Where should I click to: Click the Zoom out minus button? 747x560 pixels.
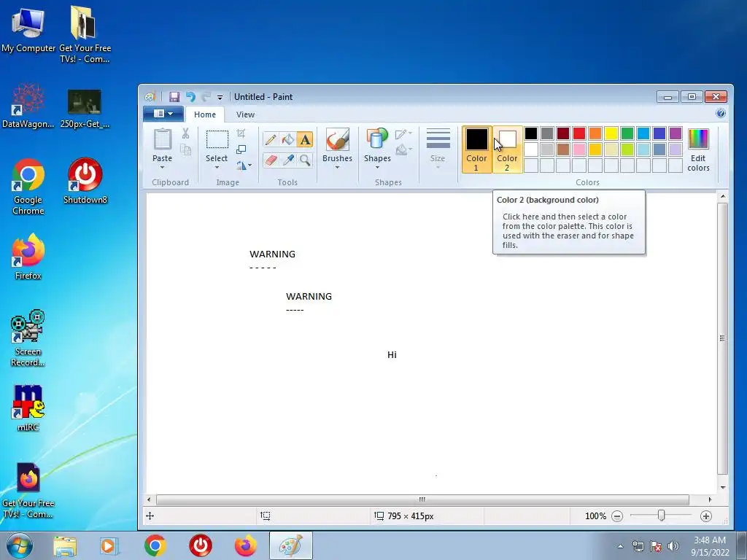point(617,516)
